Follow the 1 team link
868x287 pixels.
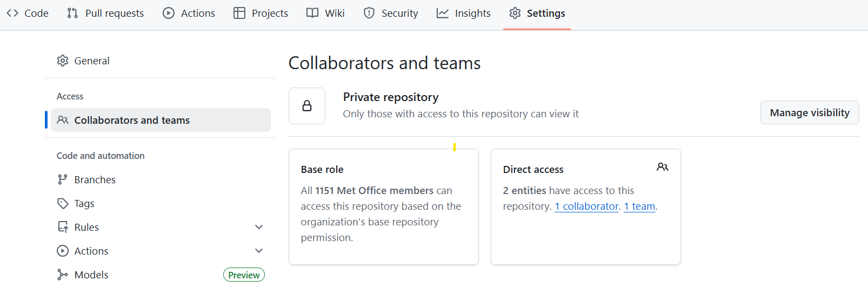pos(639,206)
